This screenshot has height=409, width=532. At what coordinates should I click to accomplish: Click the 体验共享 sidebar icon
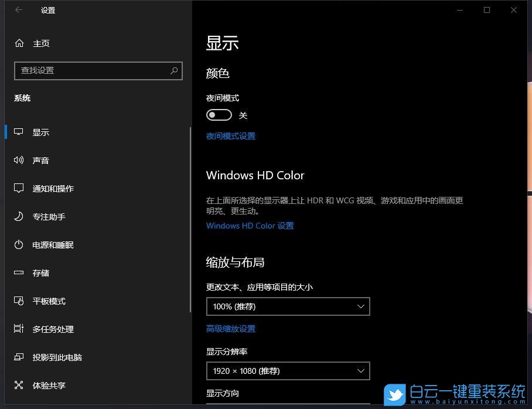tap(18, 385)
